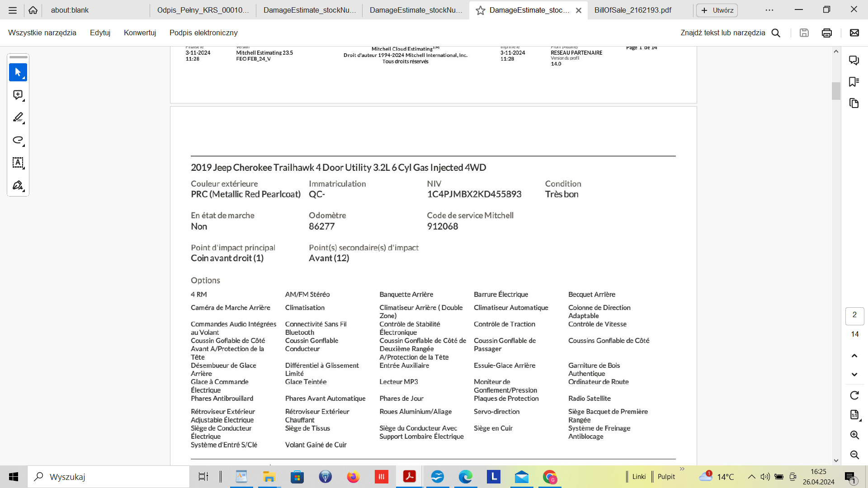Open the Windows Start menu

click(14, 477)
